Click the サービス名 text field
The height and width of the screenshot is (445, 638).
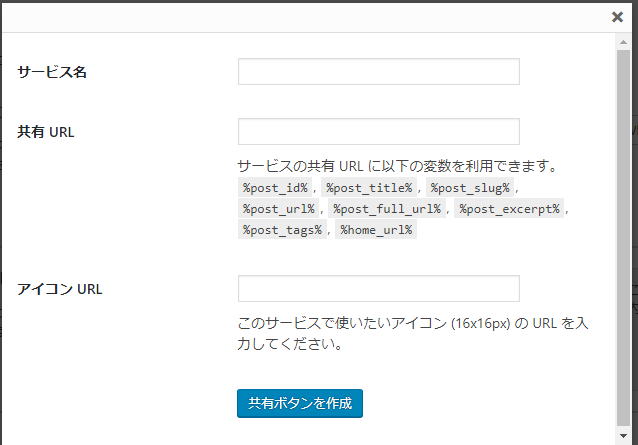(x=379, y=72)
